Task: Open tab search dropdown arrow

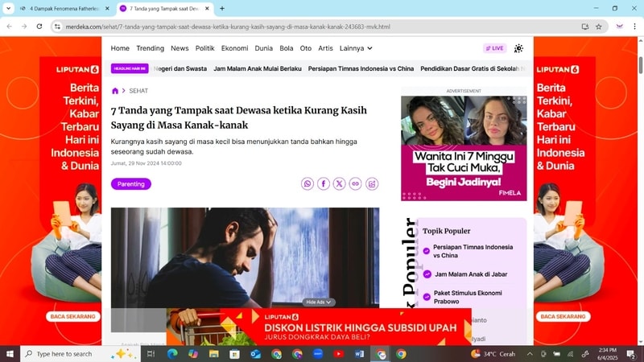Action: point(8,8)
